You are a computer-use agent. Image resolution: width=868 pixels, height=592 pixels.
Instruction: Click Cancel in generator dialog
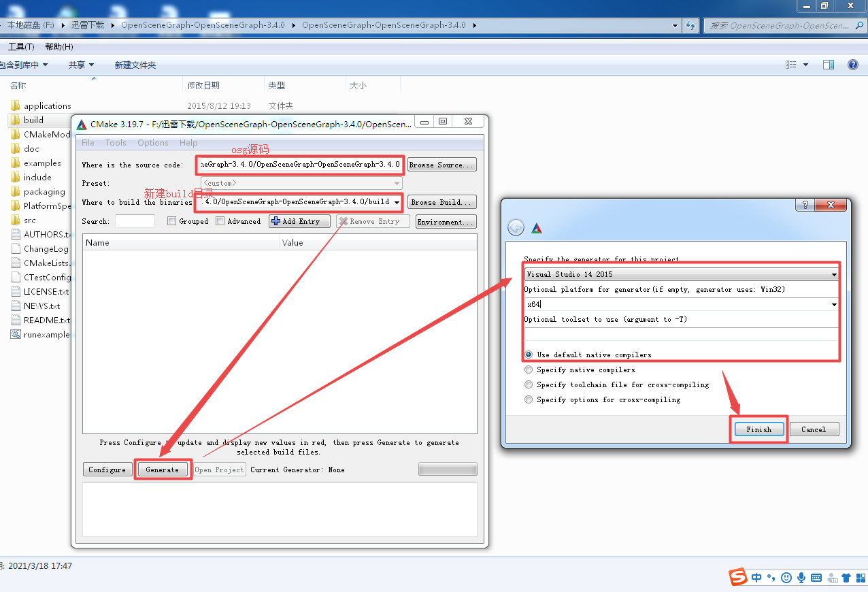[814, 429]
